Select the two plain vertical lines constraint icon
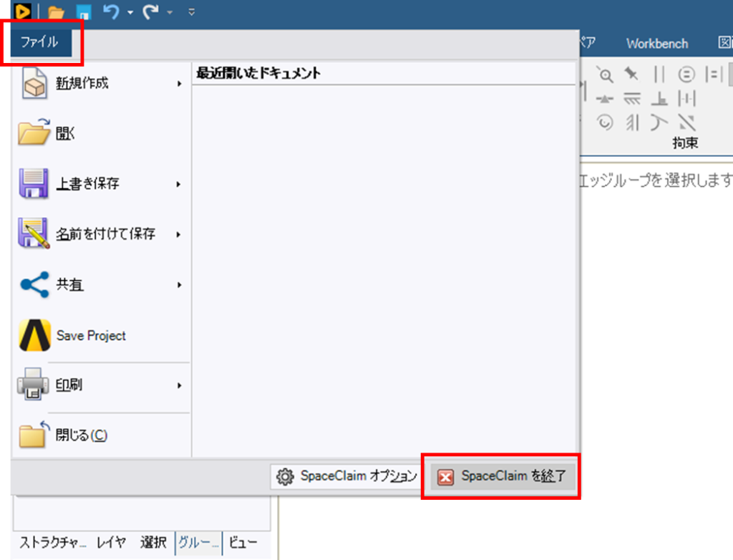 click(x=659, y=74)
